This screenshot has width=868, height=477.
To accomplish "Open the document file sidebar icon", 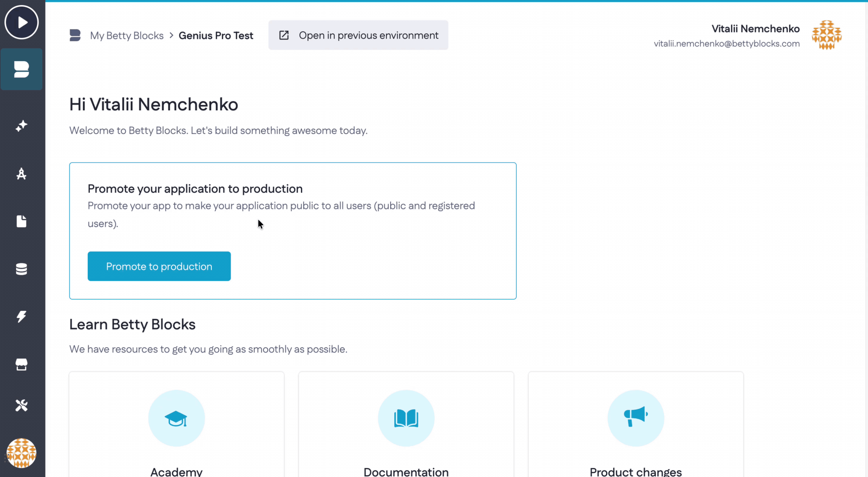I will point(21,221).
